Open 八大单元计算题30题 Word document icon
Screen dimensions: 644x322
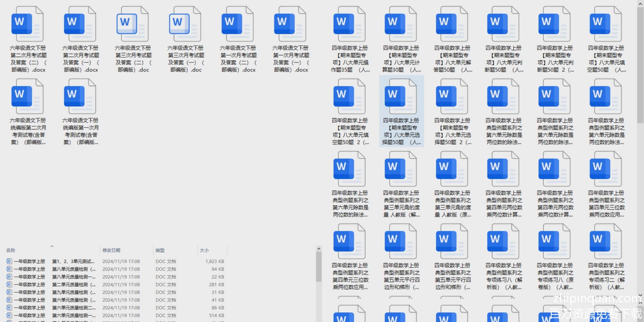(x=401, y=24)
